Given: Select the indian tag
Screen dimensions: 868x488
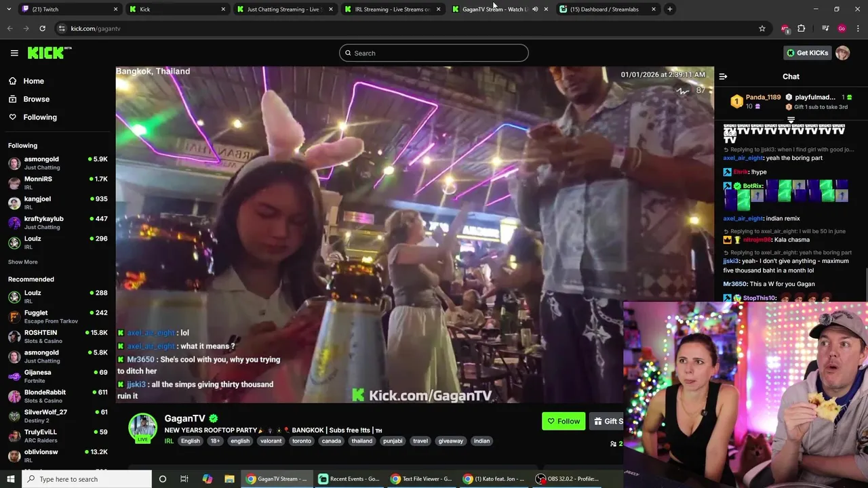Looking at the screenshot, I should click(x=482, y=441).
